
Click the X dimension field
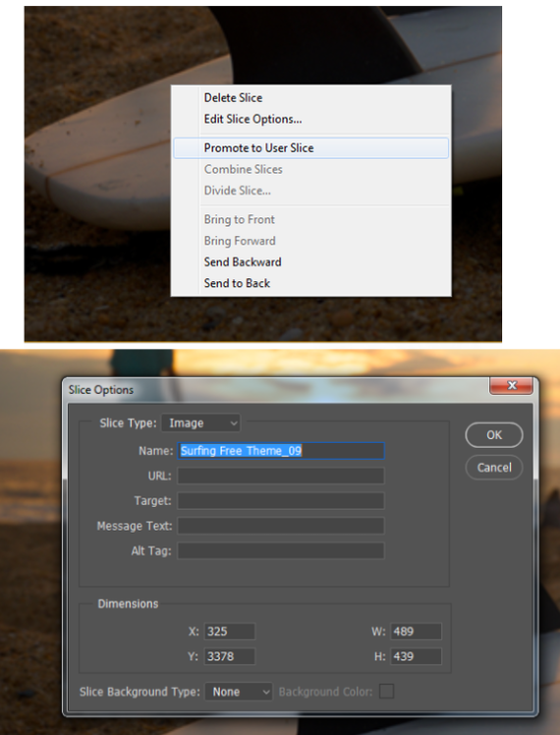pyautogui.click(x=230, y=632)
